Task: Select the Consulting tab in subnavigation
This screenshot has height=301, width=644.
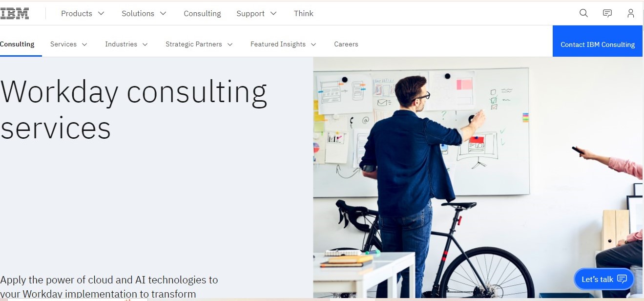Action: point(18,44)
